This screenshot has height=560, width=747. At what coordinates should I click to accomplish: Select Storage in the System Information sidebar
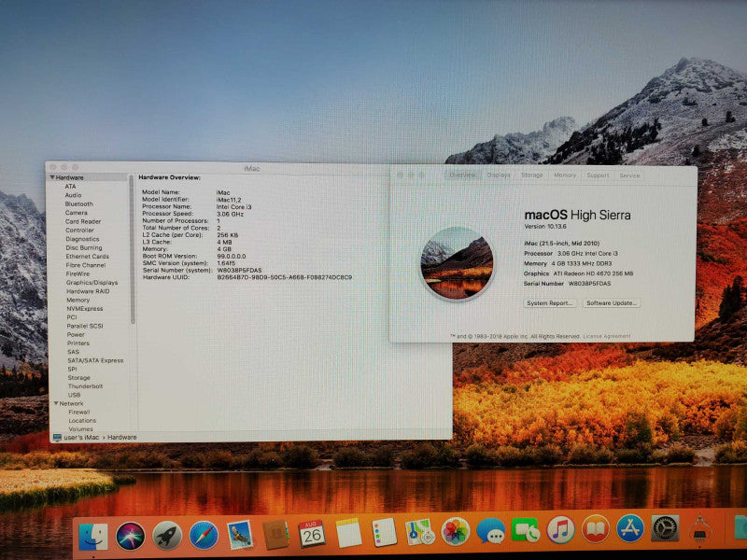tap(78, 378)
